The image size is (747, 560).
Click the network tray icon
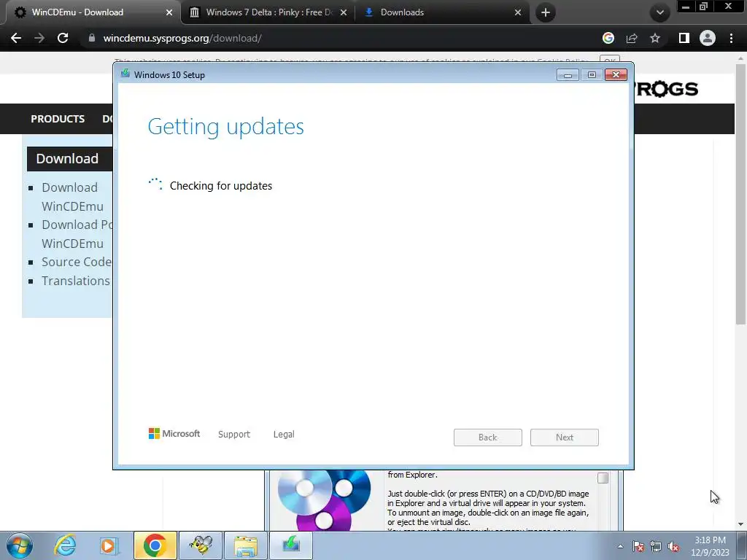(656, 546)
